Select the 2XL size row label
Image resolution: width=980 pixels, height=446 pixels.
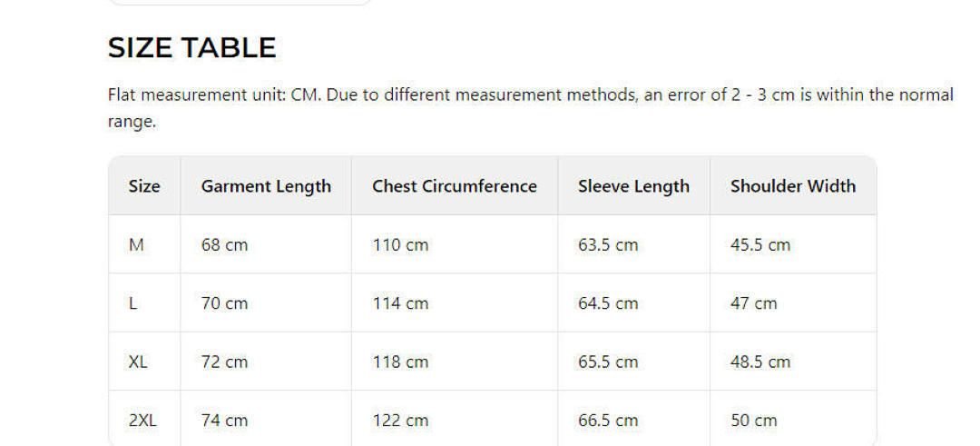[142, 421]
